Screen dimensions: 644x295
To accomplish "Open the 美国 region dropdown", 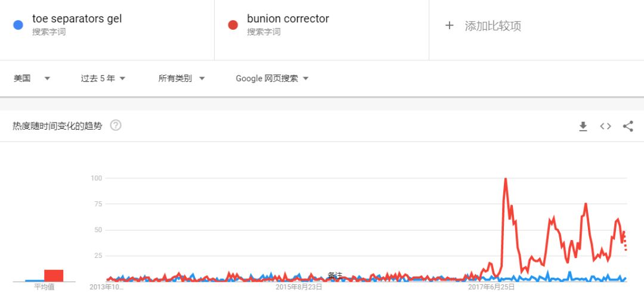I will tap(32, 78).
